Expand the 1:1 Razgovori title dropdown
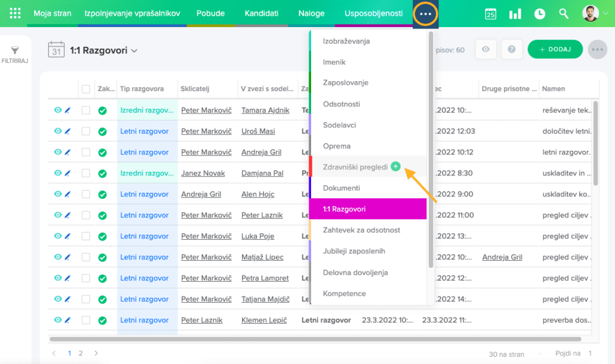Image resolution: width=615 pixels, height=364 pixels. point(134,50)
